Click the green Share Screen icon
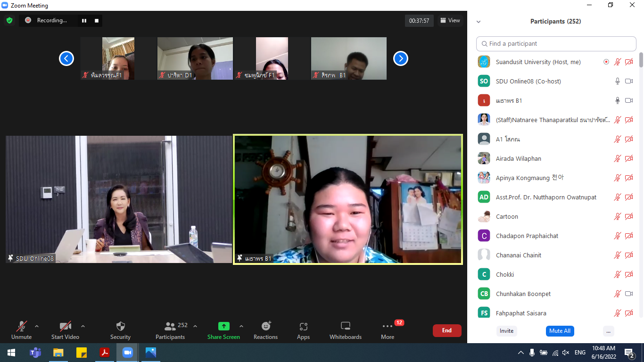Viewport: 644px width, 362px height. point(223,326)
